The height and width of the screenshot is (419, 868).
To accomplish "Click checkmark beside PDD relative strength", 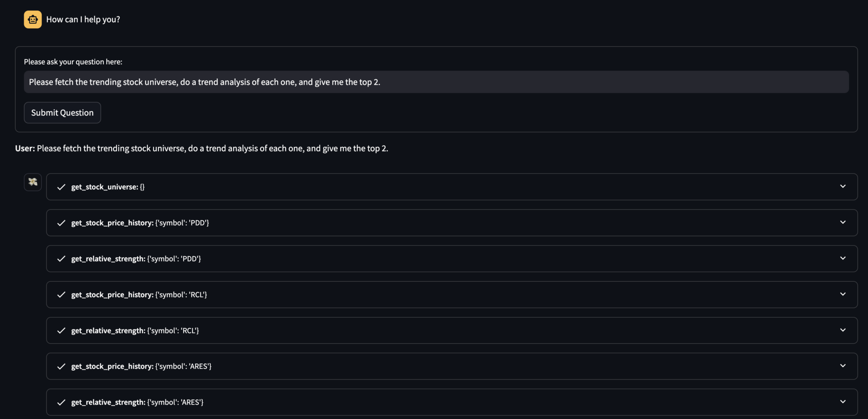I will pos(61,259).
